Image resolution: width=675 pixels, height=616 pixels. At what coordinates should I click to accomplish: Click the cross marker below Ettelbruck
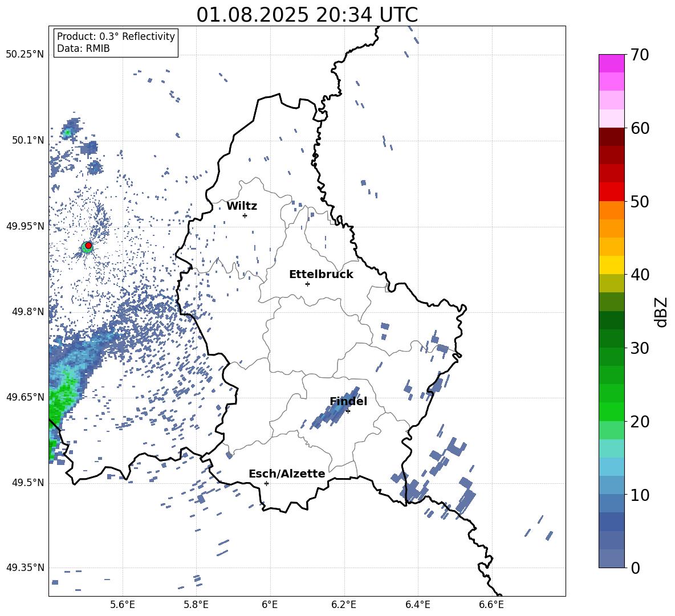(307, 284)
